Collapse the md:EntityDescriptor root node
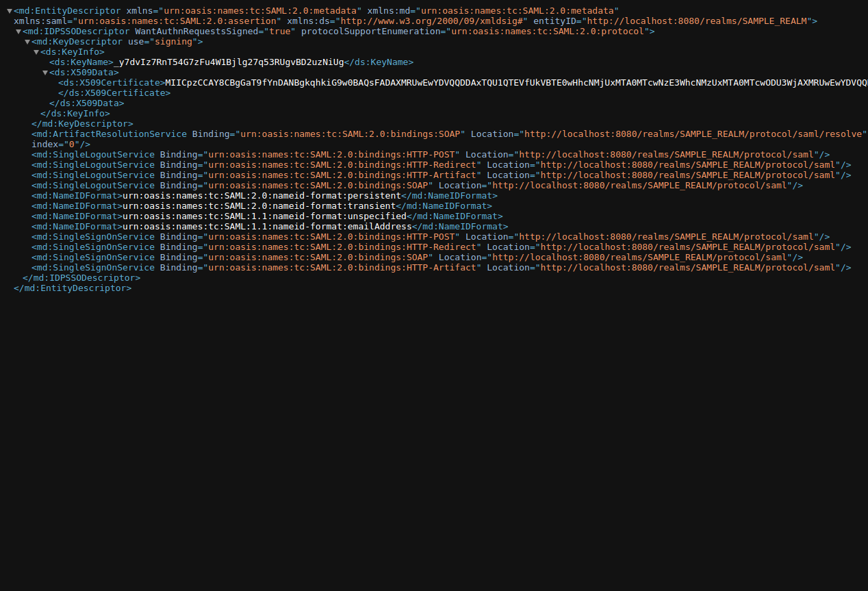This screenshot has width=868, height=591. click(x=10, y=11)
